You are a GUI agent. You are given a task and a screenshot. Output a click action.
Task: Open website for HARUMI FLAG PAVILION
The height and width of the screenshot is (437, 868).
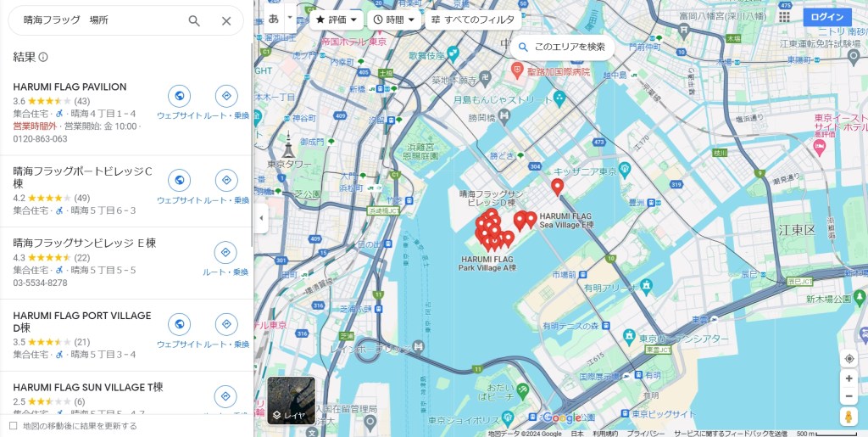(179, 96)
